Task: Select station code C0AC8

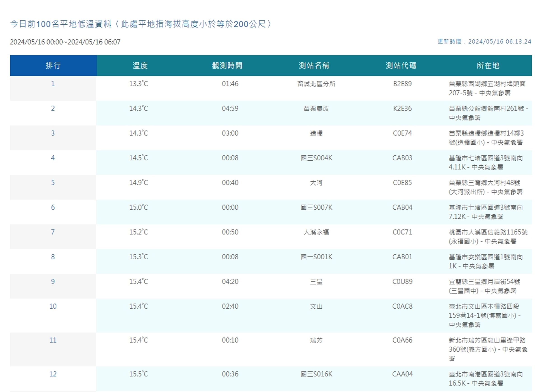Action: (402, 306)
